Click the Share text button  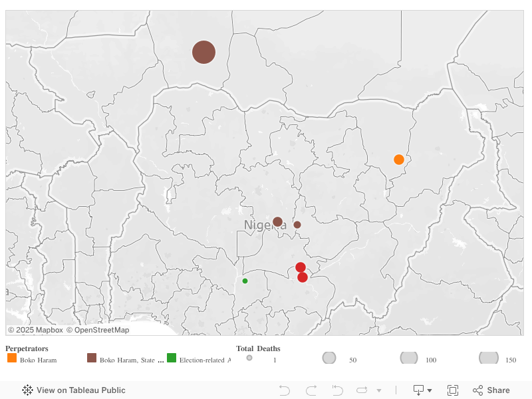click(x=498, y=390)
